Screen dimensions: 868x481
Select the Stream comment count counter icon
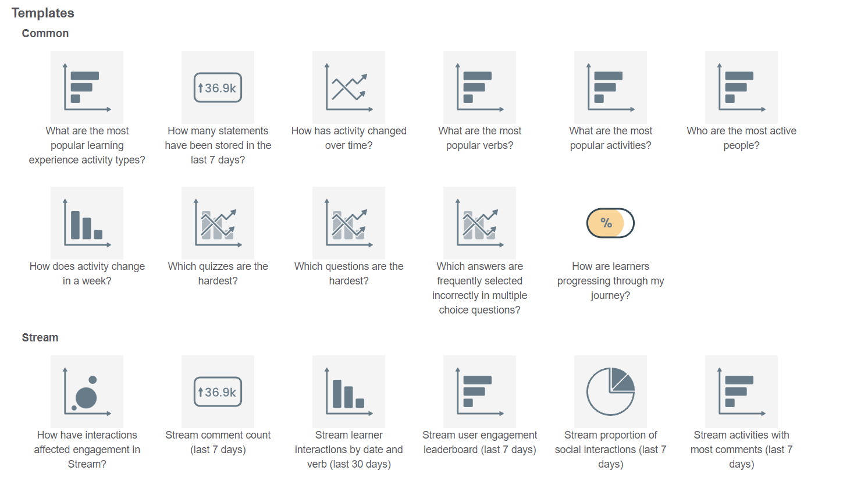[x=218, y=391]
